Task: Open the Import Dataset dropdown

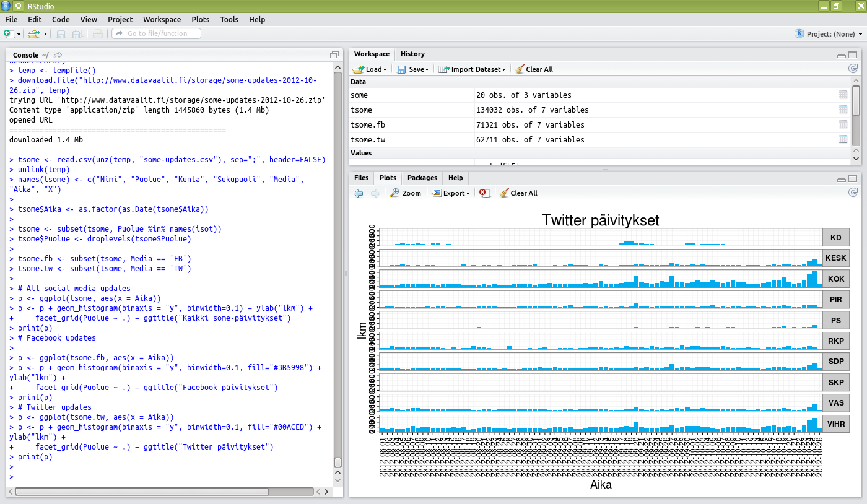Action: pyautogui.click(x=472, y=69)
